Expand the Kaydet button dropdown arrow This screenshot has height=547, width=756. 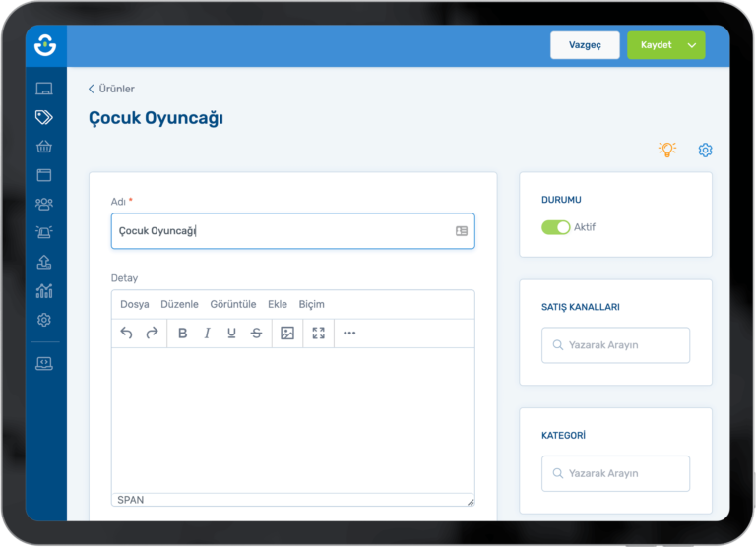(692, 45)
